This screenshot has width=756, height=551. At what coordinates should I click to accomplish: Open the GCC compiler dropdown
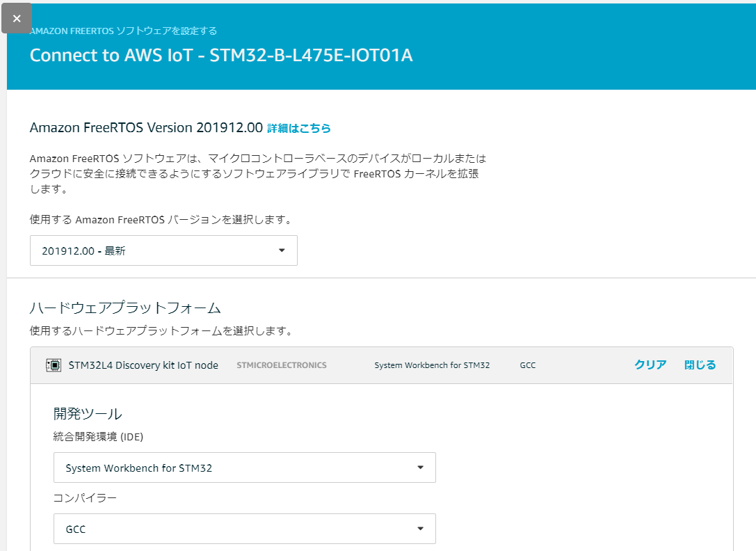pyautogui.click(x=244, y=529)
